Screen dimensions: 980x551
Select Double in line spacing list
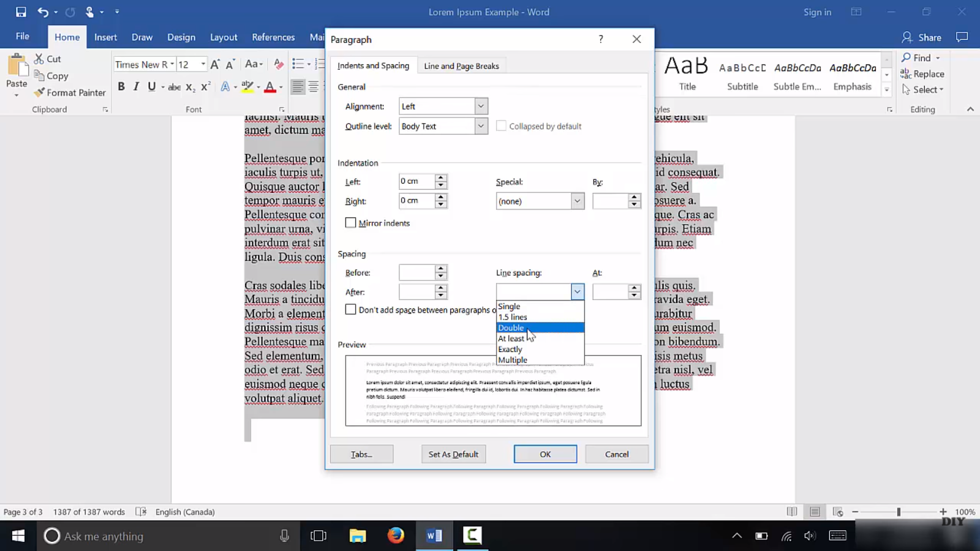(511, 328)
